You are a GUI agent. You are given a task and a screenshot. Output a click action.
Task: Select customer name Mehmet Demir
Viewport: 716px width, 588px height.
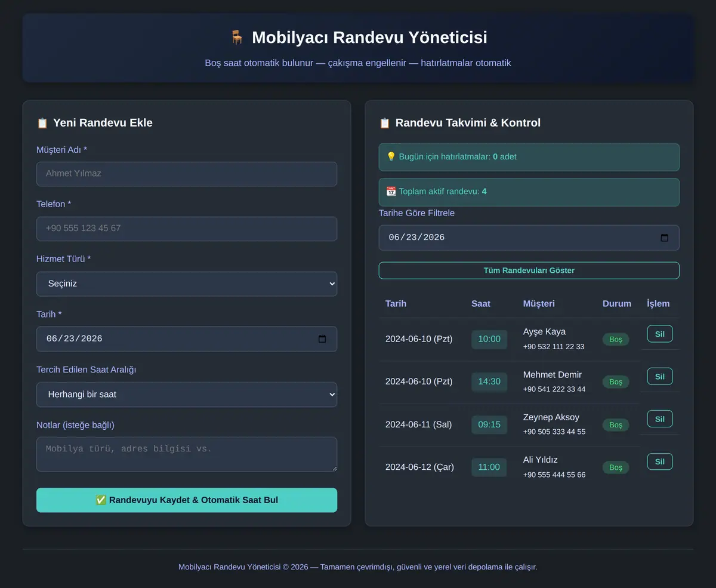click(553, 375)
